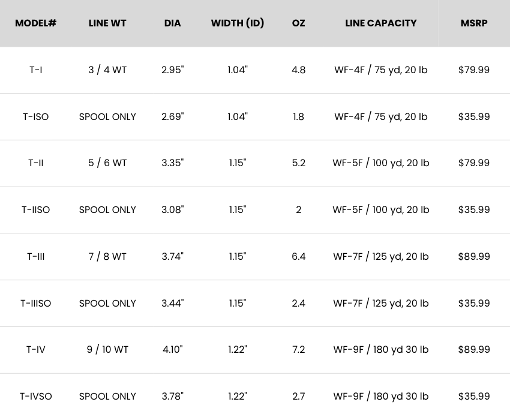Click the MODEL# column header
Image resolution: width=510 pixels, height=420 pixels.
pyautogui.click(x=36, y=23)
